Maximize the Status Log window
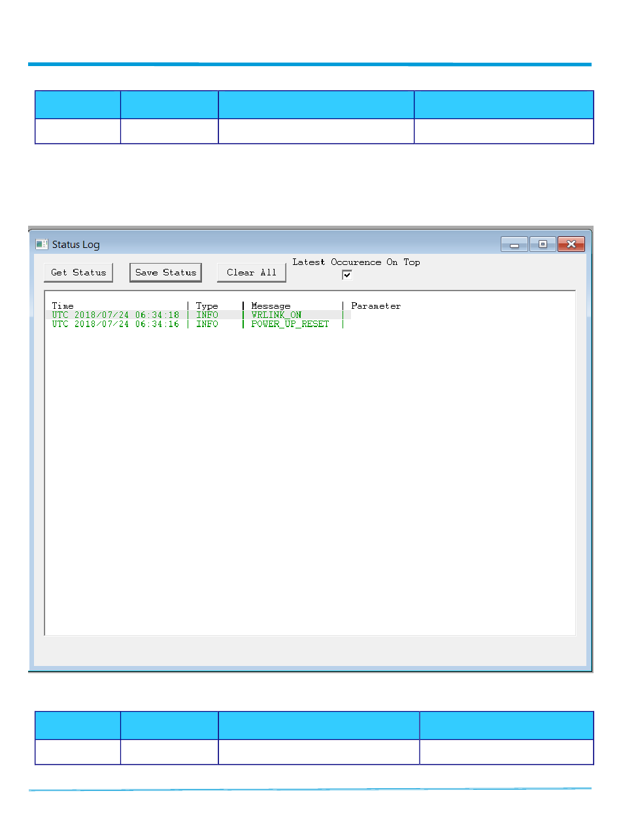The width and height of the screenshot is (621, 840). [543, 244]
